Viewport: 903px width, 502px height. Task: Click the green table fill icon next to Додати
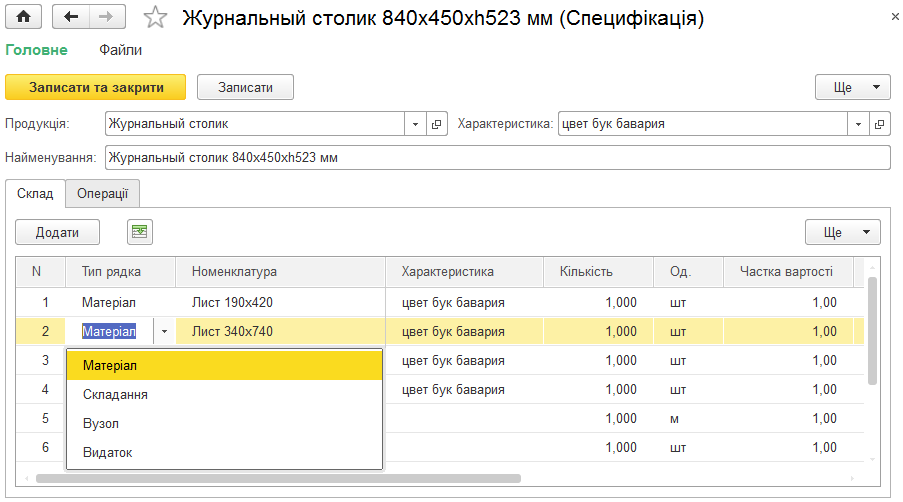[x=140, y=232]
